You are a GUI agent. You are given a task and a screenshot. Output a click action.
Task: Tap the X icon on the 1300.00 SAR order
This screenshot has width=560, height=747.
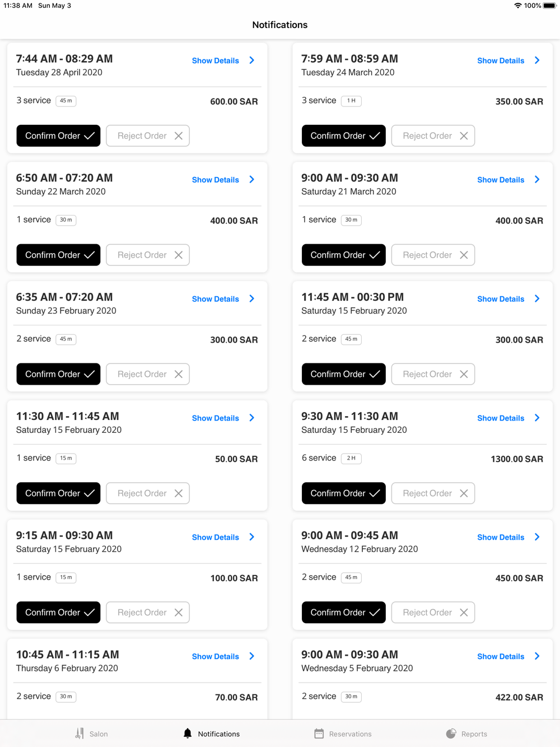click(464, 493)
